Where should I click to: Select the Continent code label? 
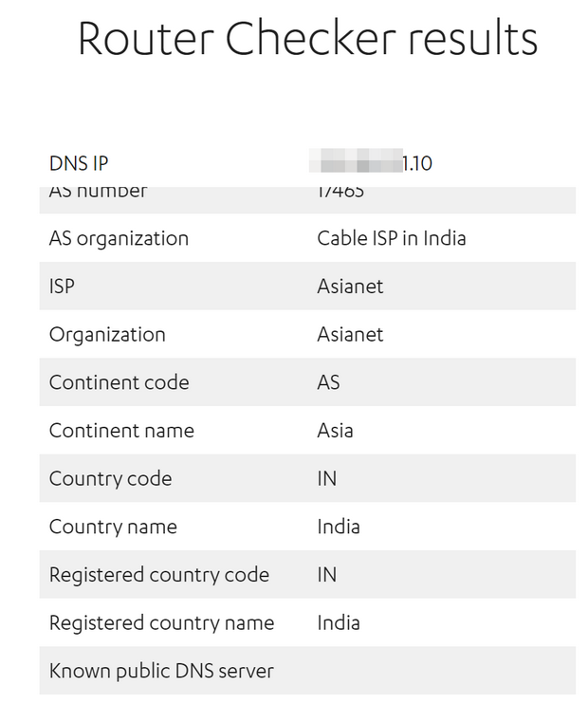pyautogui.click(x=119, y=382)
